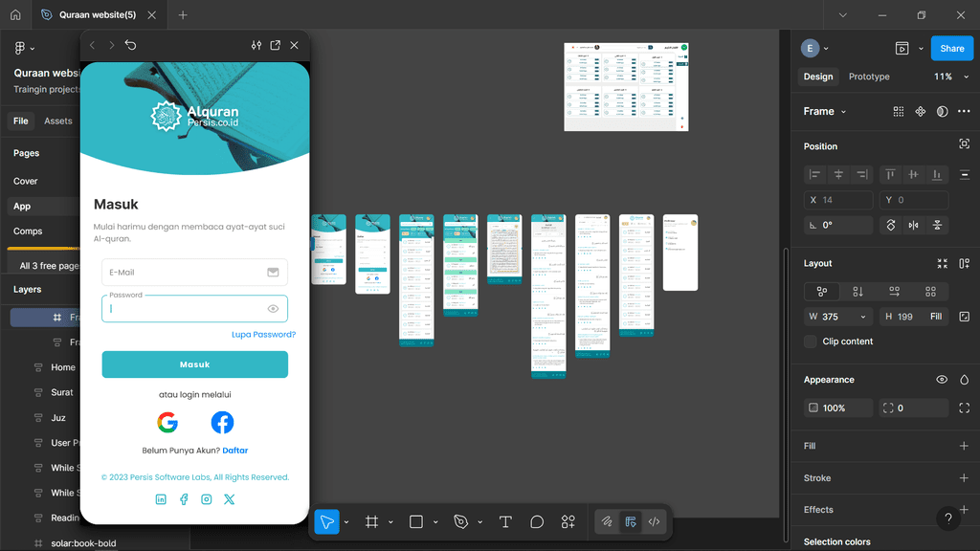Open width W 375 dropdown
Screen dimensions: 980x551
tap(863, 317)
